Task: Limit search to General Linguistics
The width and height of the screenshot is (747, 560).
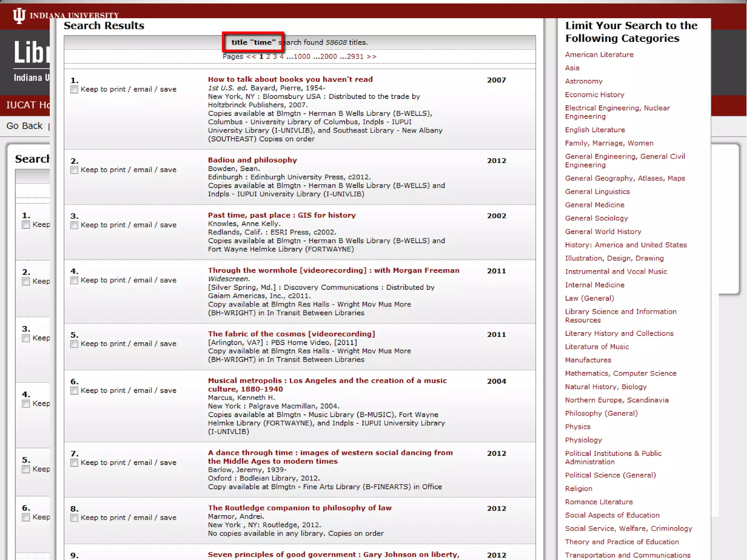Action: tap(597, 192)
